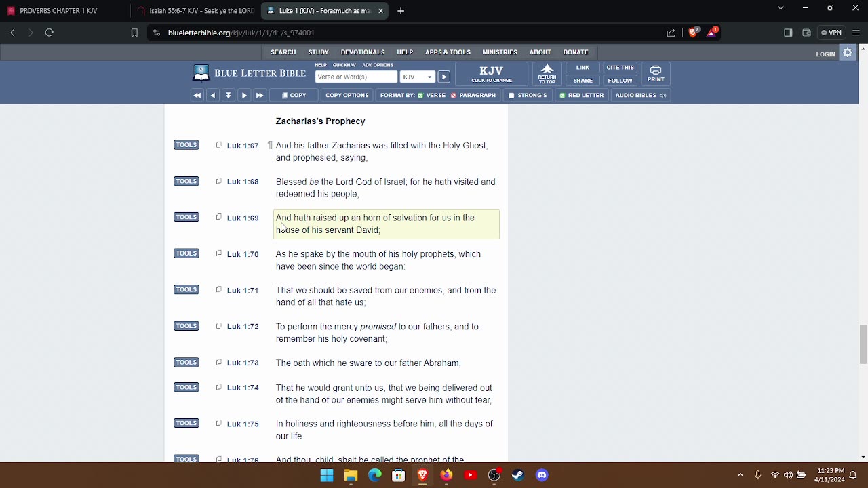Click the Blue Letter Bible logo
The height and width of the screenshot is (488, 868).
249,73
